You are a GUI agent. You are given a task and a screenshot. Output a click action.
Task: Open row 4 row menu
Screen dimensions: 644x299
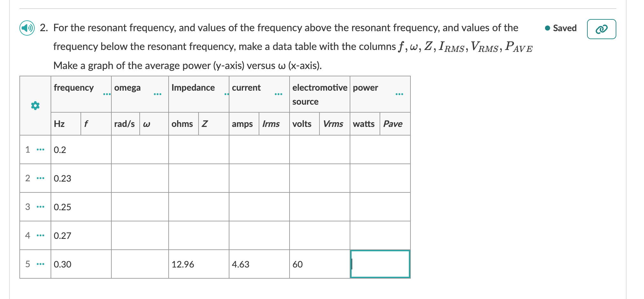pyautogui.click(x=40, y=236)
